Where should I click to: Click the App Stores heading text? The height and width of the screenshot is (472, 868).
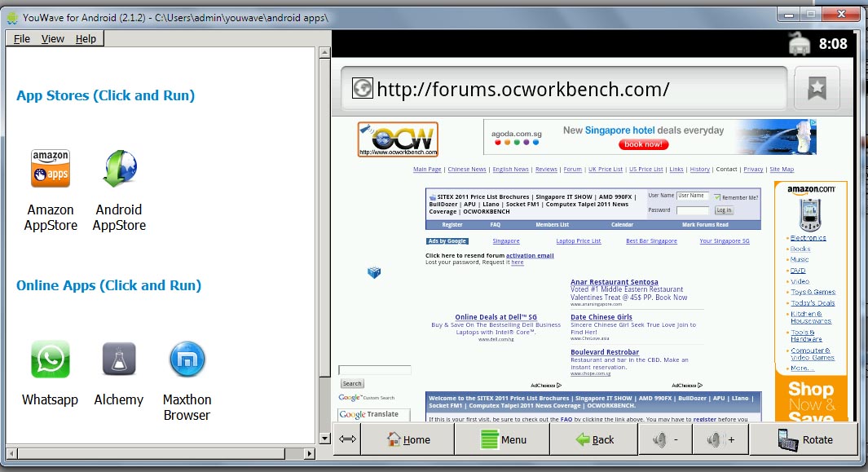click(x=105, y=95)
